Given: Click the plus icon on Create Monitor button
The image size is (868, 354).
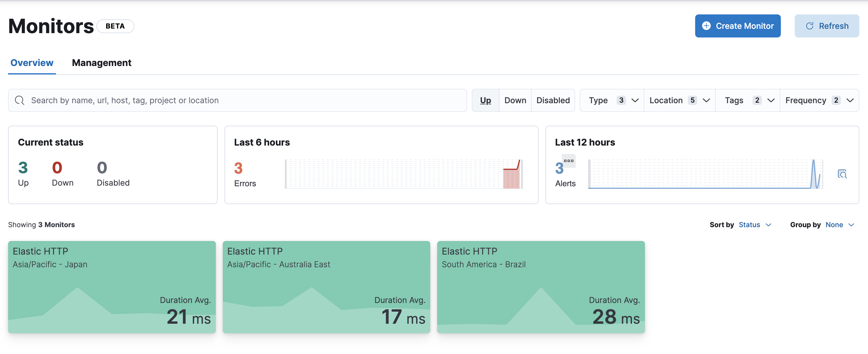Looking at the screenshot, I should (x=707, y=26).
